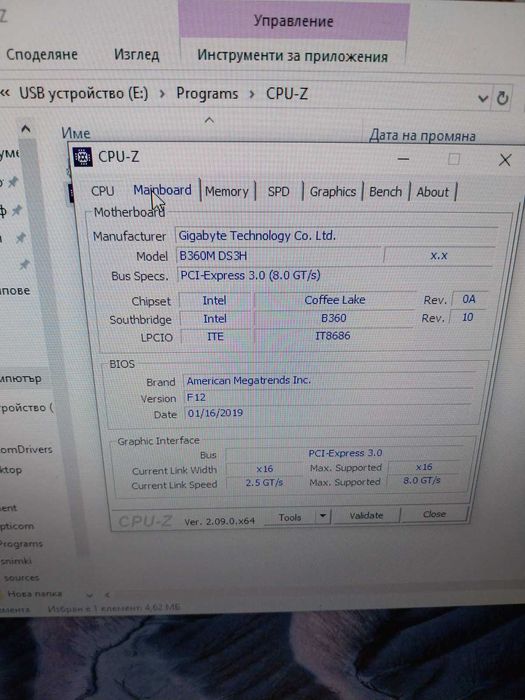Select the B360M DS3H model value
This screenshot has height=700, width=525.
tap(279, 256)
